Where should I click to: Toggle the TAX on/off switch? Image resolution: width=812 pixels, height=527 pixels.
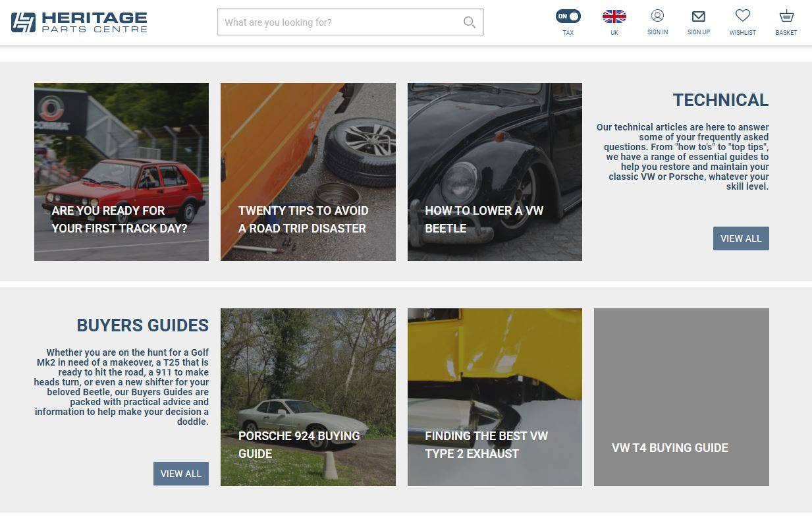(568, 16)
